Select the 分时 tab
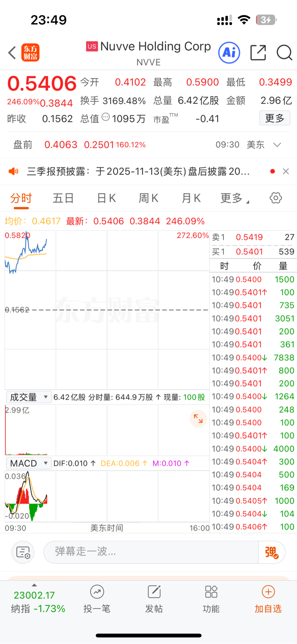 [21, 198]
